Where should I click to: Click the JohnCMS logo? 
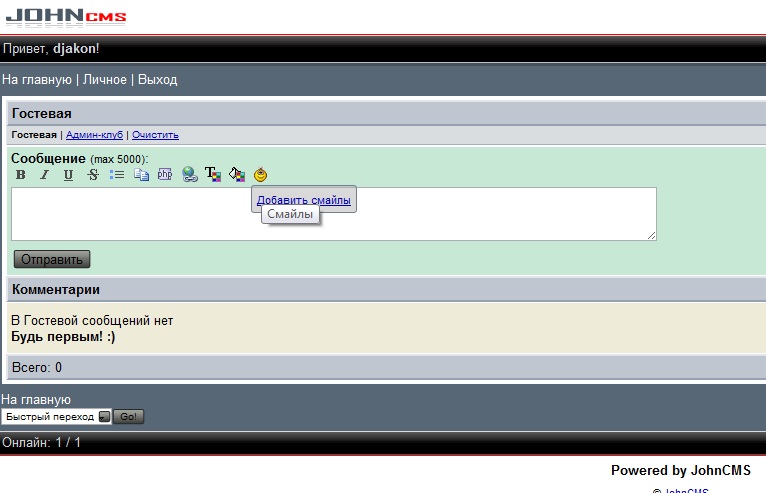[66, 16]
